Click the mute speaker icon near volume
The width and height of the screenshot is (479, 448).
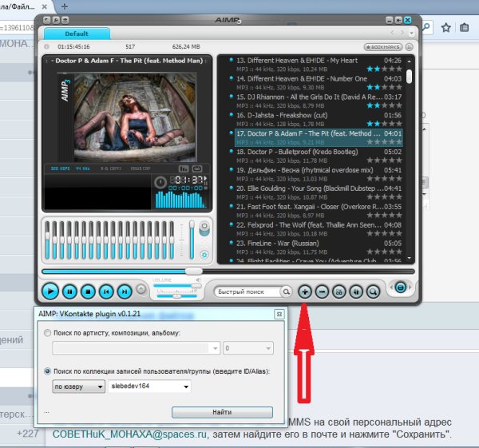[199, 280]
